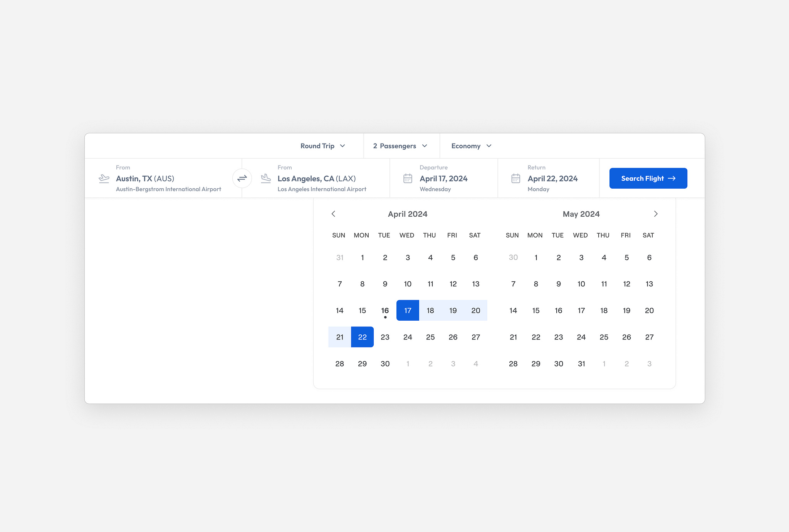Click the Search Flight button
789x532 pixels.
(648, 178)
